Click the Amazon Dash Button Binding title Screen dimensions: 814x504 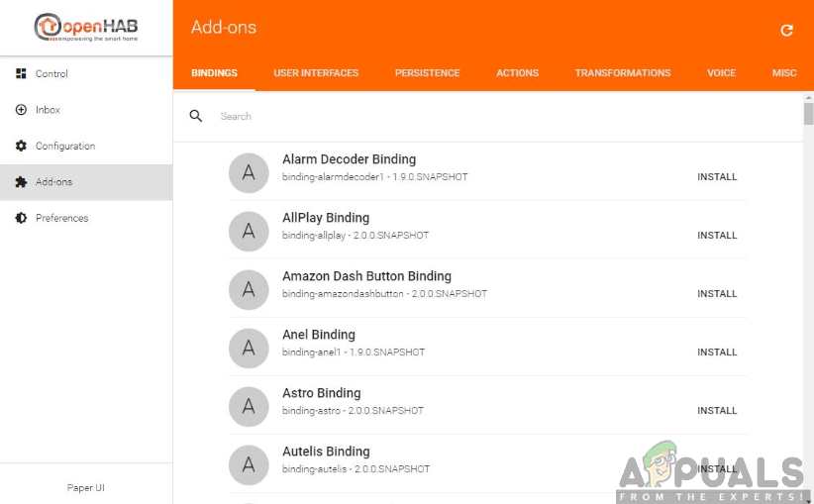coord(366,276)
